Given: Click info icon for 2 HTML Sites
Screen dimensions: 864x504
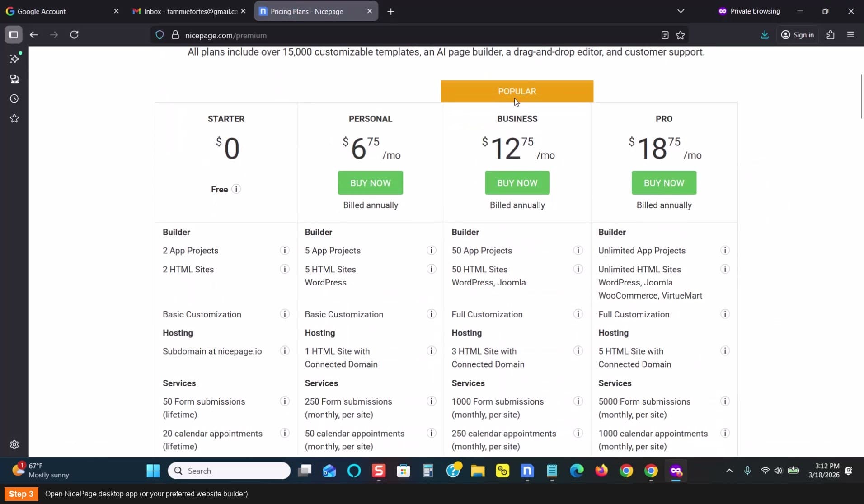Looking at the screenshot, I should click(x=284, y=269).
